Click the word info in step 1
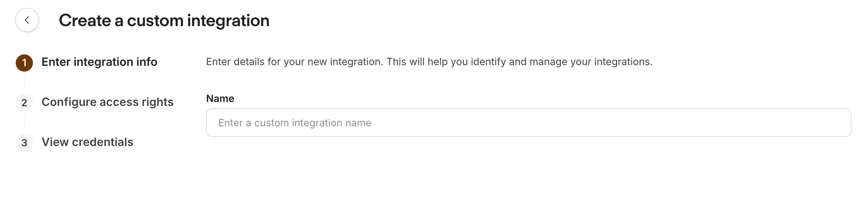 coord(147,62)
